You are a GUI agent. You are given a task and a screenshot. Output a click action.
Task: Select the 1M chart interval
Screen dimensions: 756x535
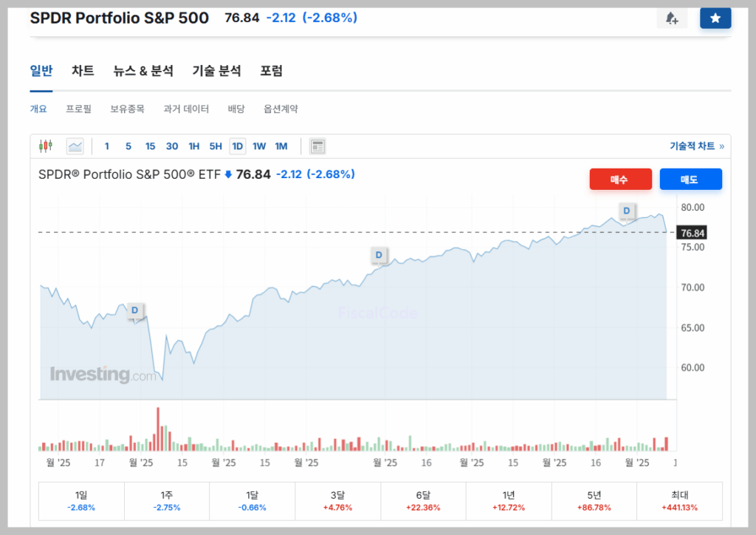(x=281, y=146)
